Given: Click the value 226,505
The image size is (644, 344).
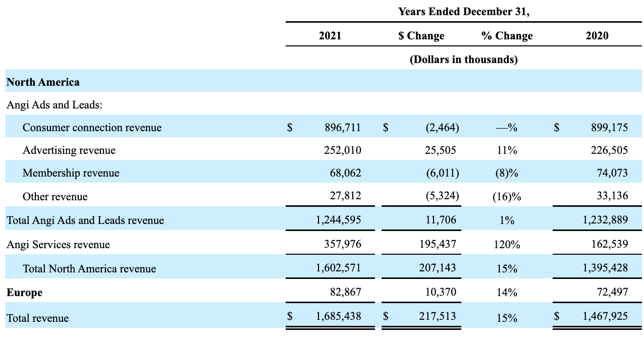Looking at the screenshot, I should click(610, 150).
